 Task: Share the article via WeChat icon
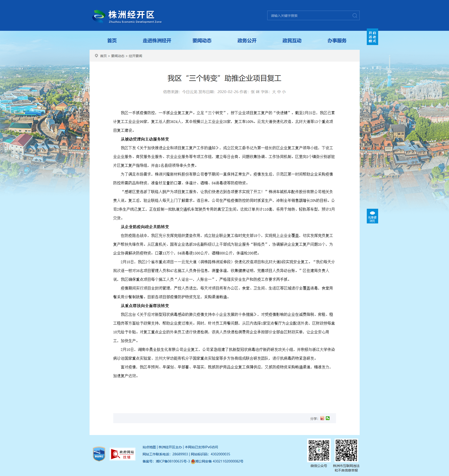tap(328, 418)
